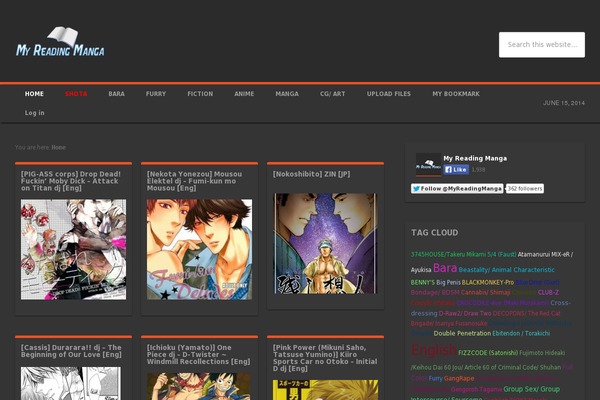The height and width of the screenshot is (400, 600).
Task: Click the 1,938 Facebook like count
Action: [478, 170]
